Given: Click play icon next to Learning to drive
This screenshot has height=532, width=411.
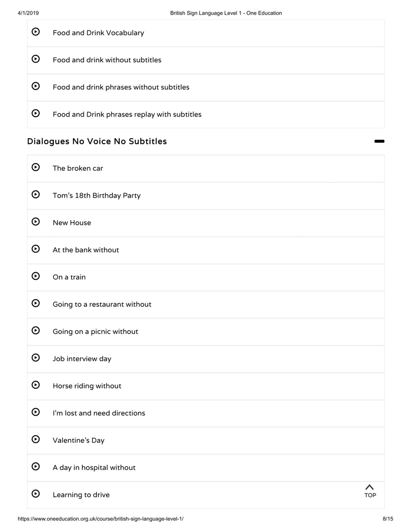Looking at the screenshot, I should point(35,493).
